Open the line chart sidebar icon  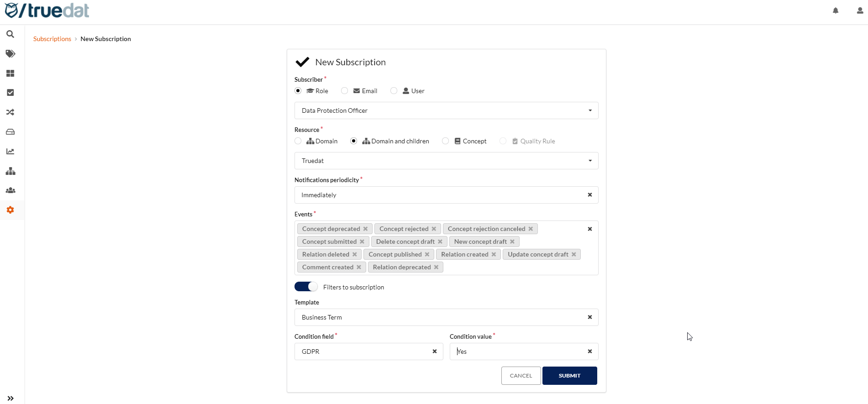(10, 152)
